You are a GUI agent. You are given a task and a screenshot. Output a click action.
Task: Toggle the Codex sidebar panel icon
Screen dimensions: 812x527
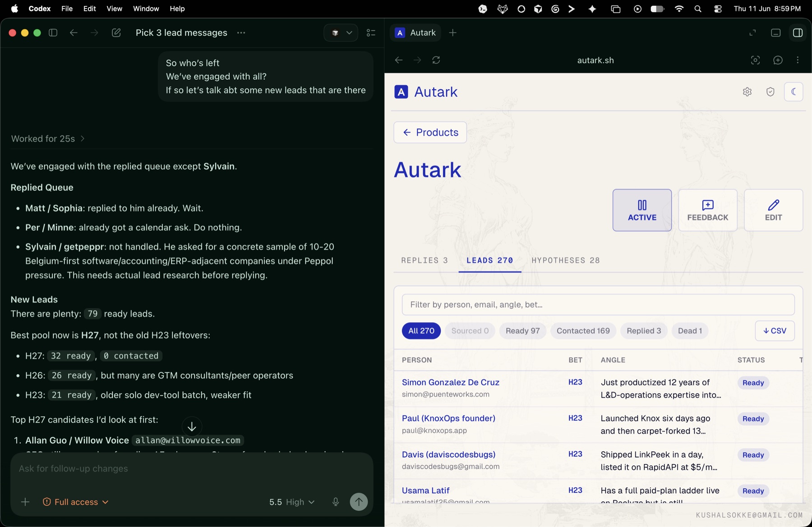(x=53, y=33)
